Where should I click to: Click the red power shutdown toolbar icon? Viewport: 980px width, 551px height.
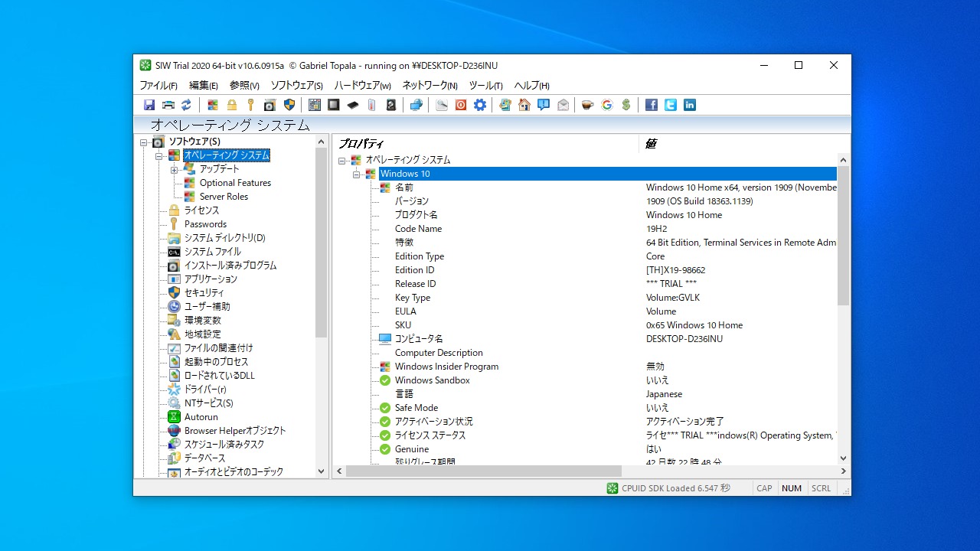coord(461,105)
